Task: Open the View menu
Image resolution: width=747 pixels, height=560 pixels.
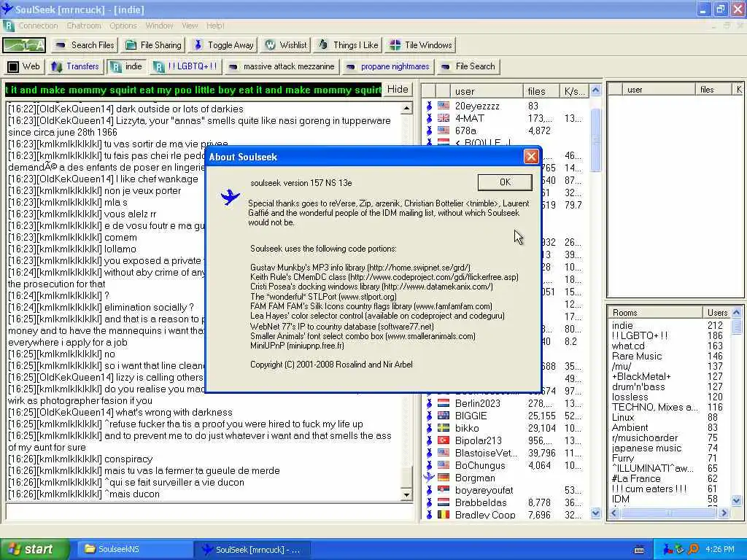Action: (190, 26)
